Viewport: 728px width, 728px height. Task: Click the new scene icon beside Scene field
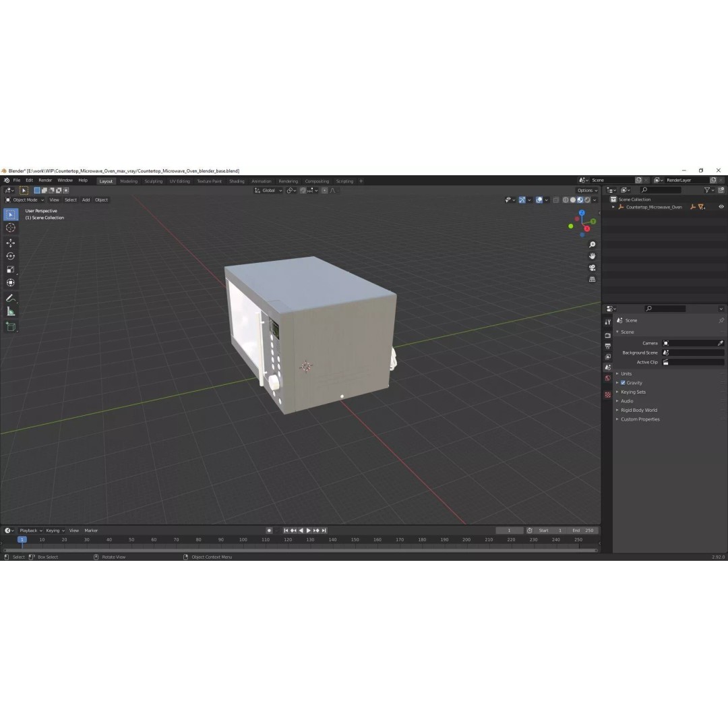point(638,180)
